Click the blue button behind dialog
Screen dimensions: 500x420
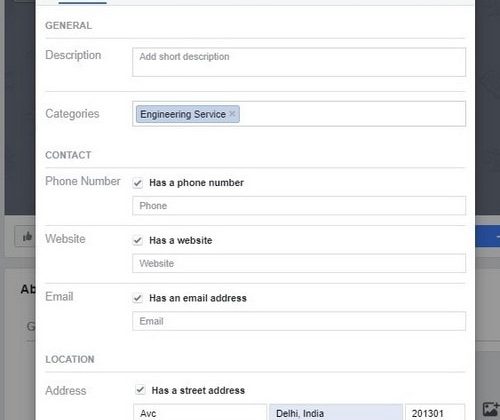(x=488, y=236)
